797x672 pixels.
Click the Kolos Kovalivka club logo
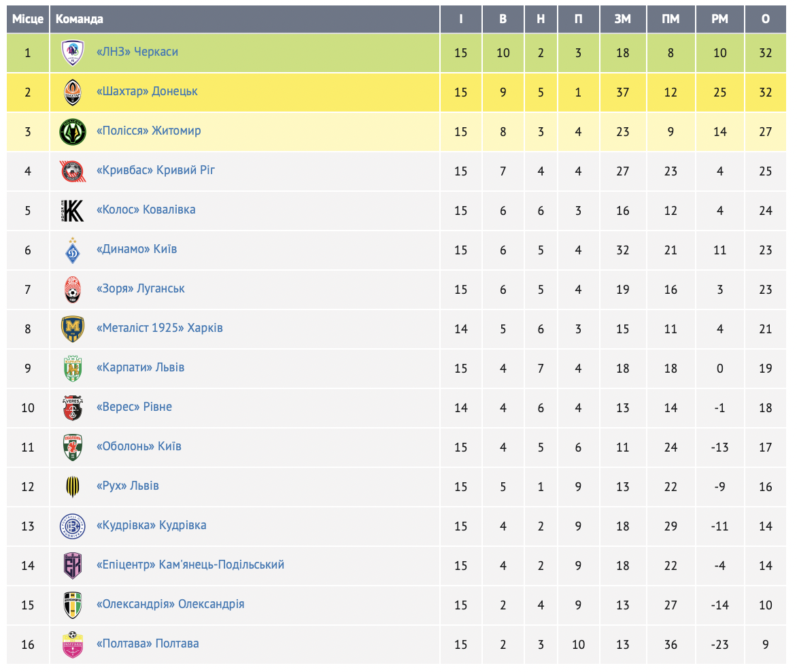click(73, 210)
